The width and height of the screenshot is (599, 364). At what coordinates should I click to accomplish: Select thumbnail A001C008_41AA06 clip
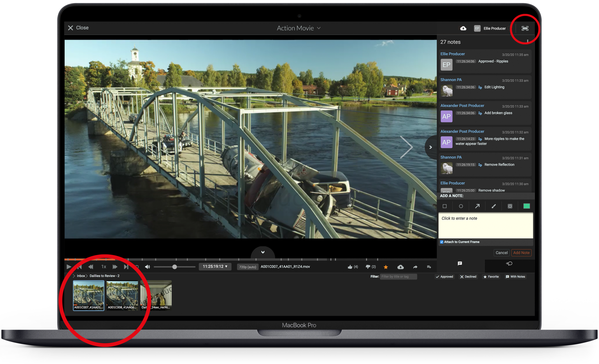click(122, 295)
